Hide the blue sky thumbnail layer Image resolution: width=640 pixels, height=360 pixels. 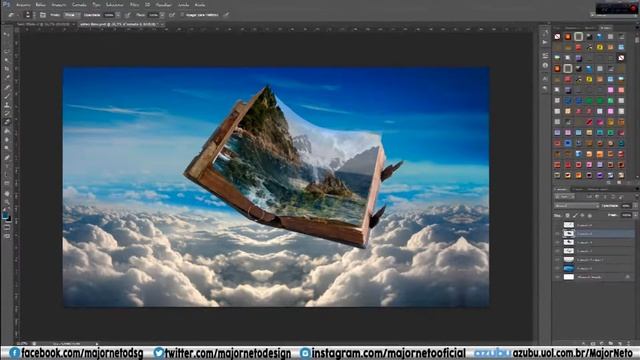[558, 269]
